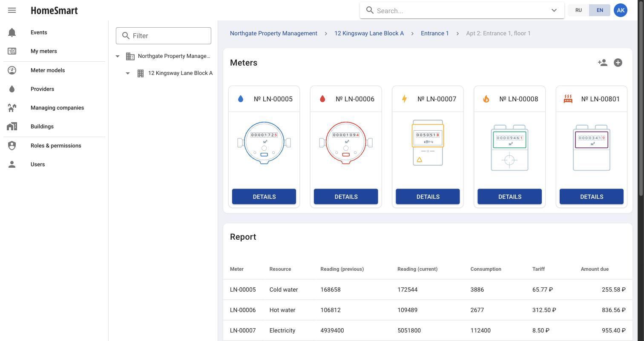This screenshot has width=644, height=341.
Task: Click the Users person icon
Action: 12,164
